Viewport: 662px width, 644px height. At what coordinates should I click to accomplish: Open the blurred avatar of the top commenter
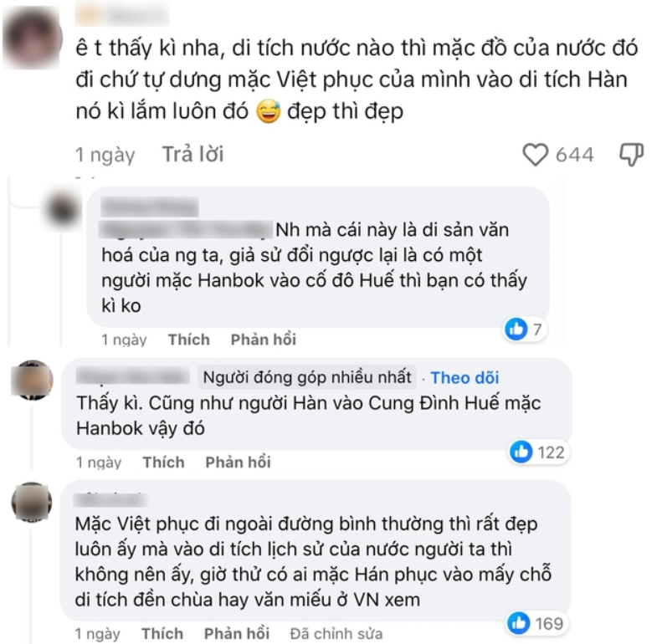[32, 38]
